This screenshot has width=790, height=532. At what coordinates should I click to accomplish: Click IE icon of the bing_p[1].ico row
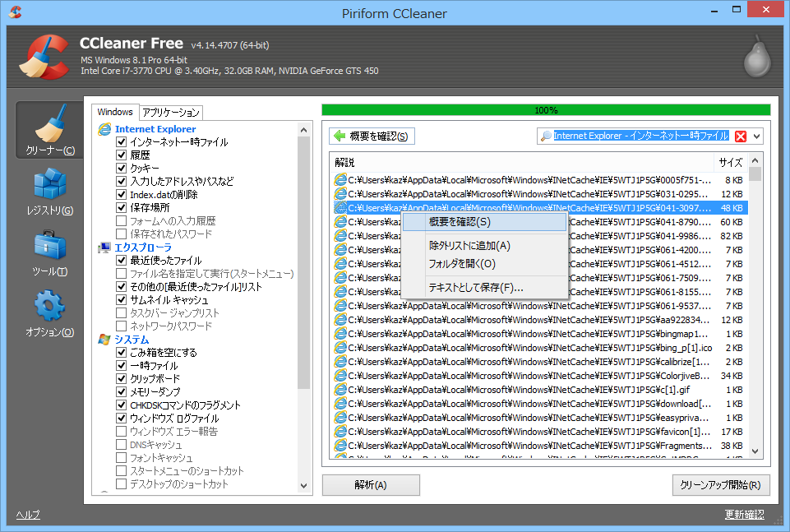[340, 348]
